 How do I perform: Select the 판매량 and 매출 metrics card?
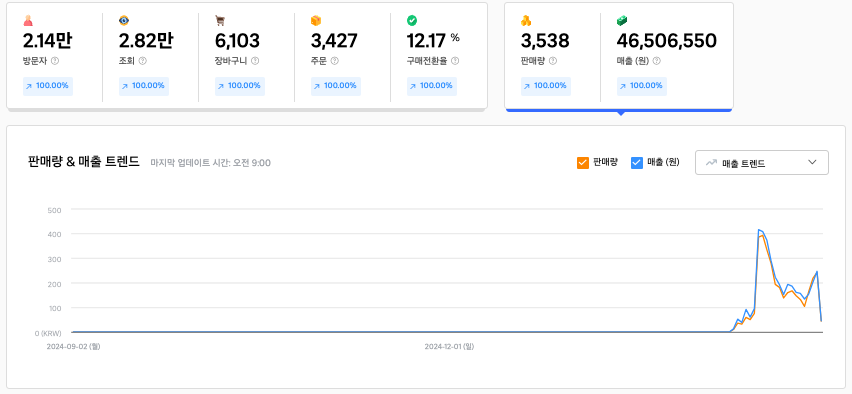click(x=619, y=56)
